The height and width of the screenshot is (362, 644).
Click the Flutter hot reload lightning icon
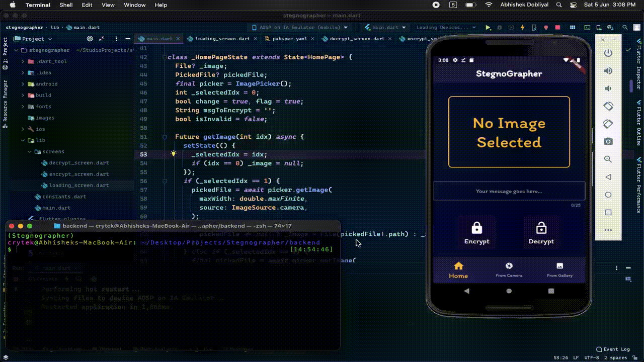tap(522, 28)
